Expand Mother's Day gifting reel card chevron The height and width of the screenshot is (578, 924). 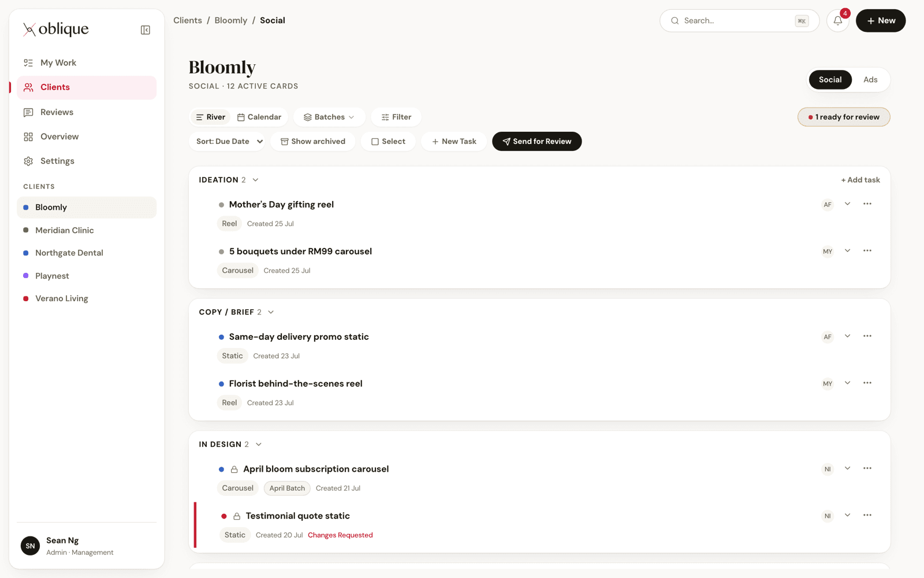tap(847, 204)
